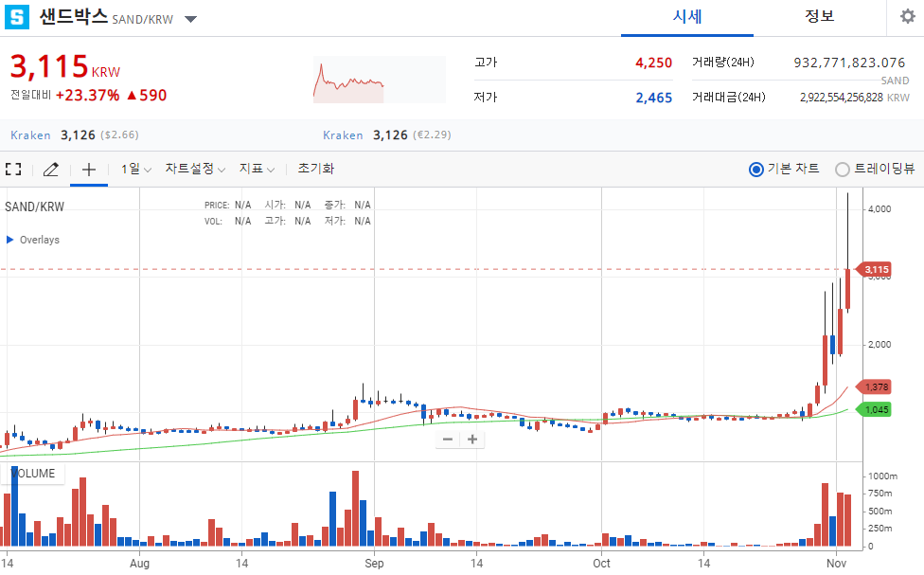Switch to the 시세 tab

pyautogui.click(x=687, y=17)
